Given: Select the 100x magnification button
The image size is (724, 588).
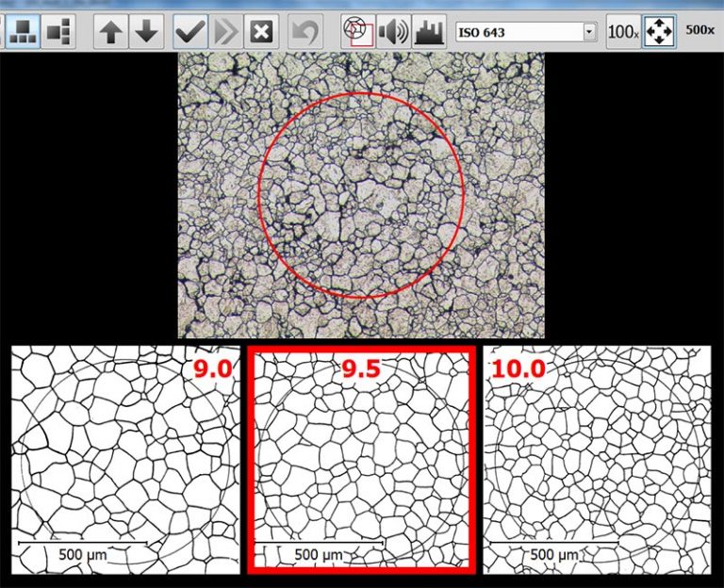Looking at the screenshot, I should coord(621,32).
